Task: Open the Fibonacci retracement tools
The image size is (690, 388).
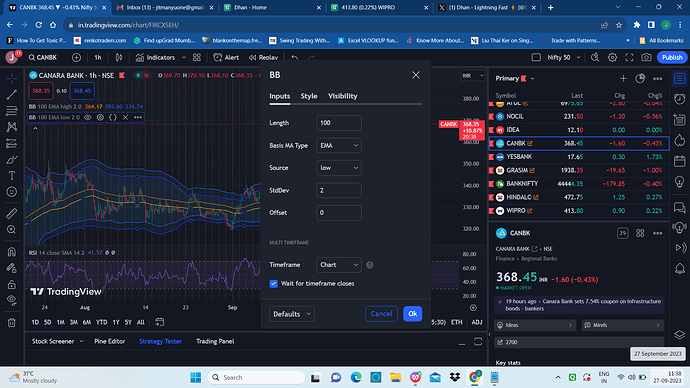Action: coord(12,110)
